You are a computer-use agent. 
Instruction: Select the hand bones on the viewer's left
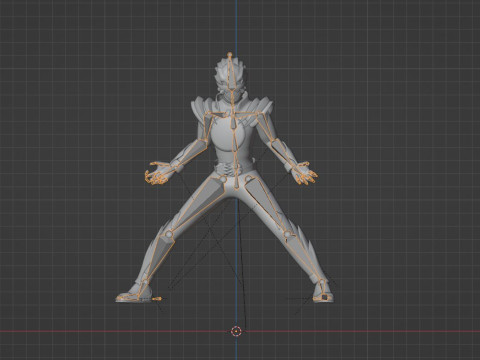[x=157, y=173]
